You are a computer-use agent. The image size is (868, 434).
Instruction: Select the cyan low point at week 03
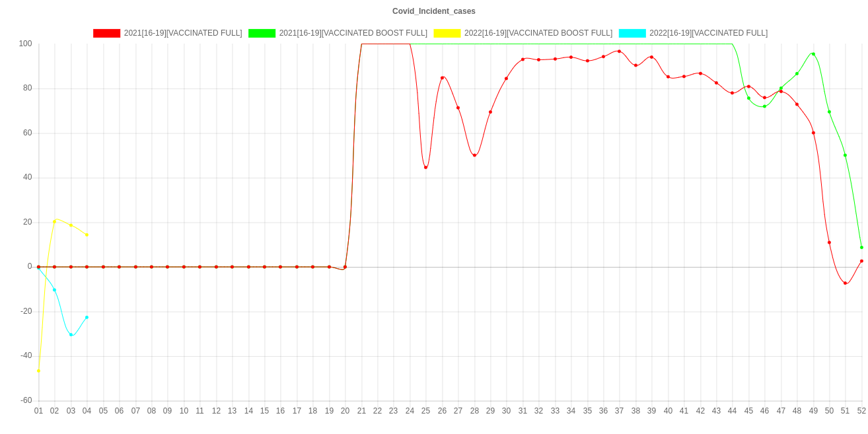coord(71,334)
